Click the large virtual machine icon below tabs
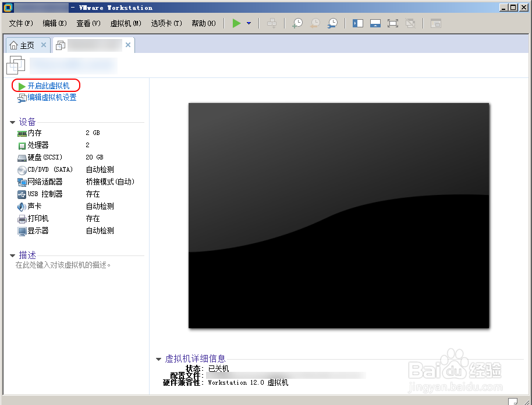 pos(16,65)
